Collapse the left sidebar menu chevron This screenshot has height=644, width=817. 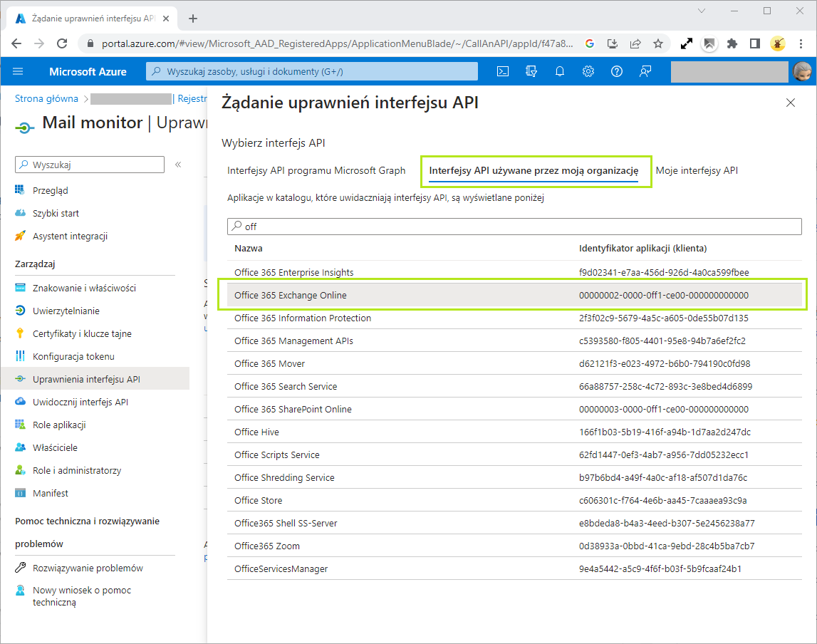(x=178, y=165)
